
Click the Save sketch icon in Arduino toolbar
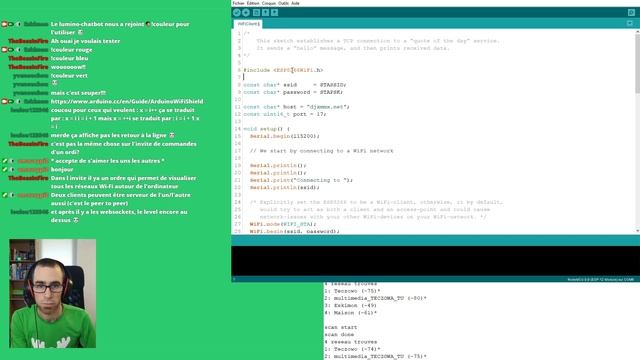[275, 13]
